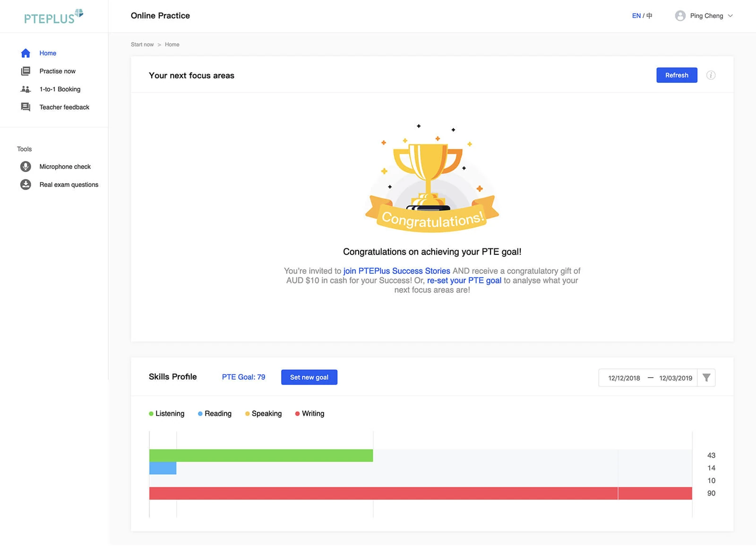
Task: Click the red Writing bar in chart
Action: 421,493
